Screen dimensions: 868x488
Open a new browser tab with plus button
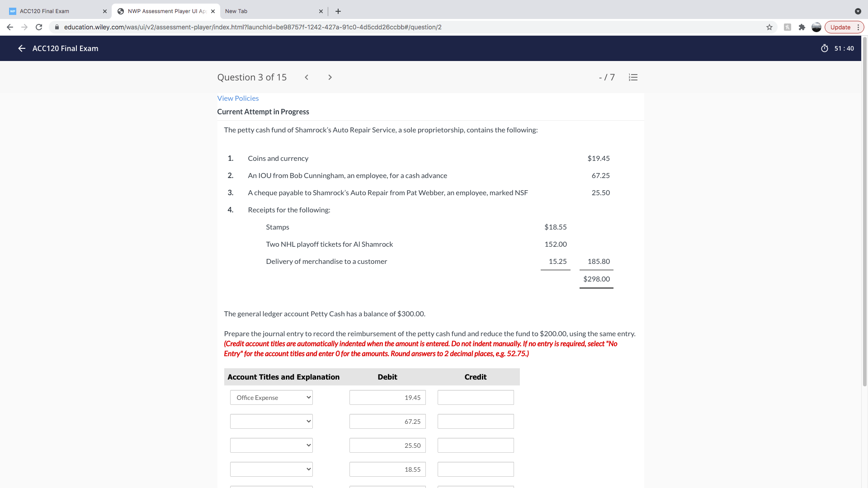(338, 11)
